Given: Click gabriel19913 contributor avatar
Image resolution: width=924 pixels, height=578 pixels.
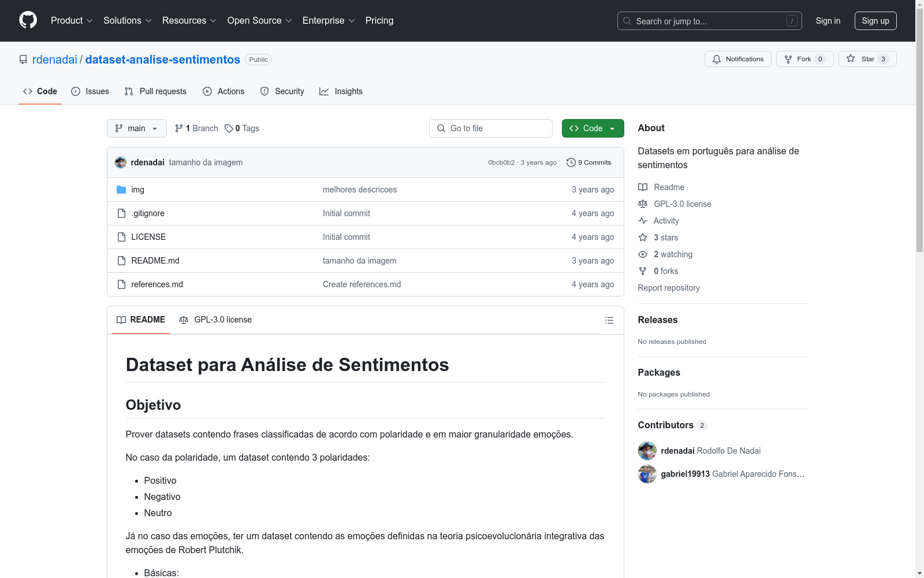Looking at the screenshot, I should click(647, 474).
